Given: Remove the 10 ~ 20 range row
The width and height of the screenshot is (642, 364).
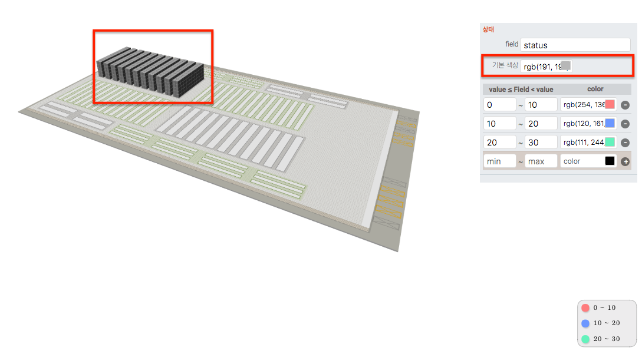Looking at the screenshot, I should (x=625, y=124).
